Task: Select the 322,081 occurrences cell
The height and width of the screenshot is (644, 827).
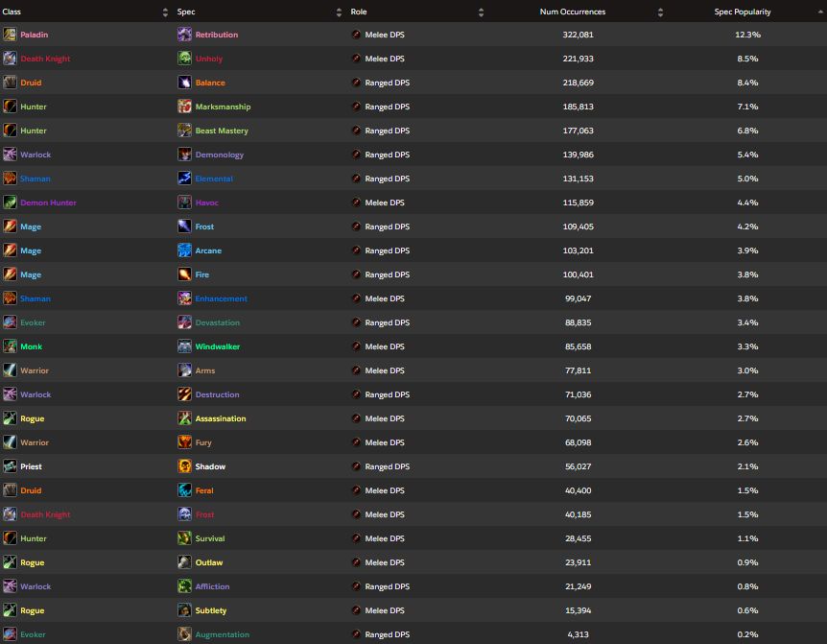Action: point(579,35)
